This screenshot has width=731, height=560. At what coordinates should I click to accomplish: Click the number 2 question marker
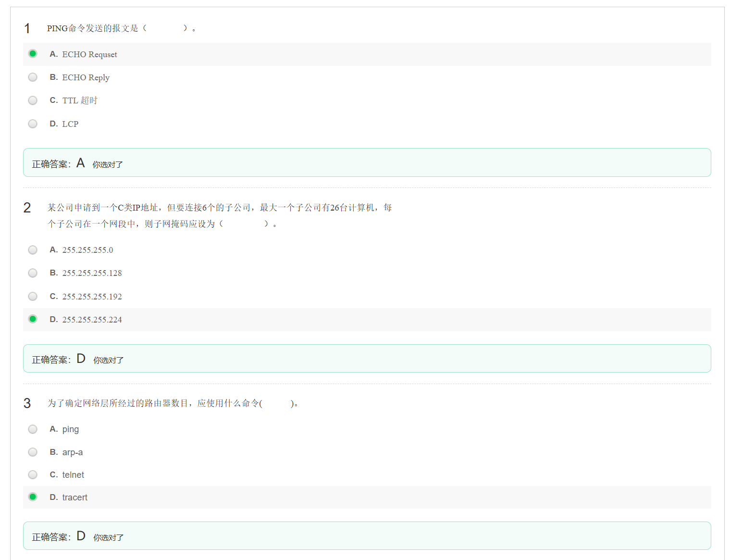point(27,208)
